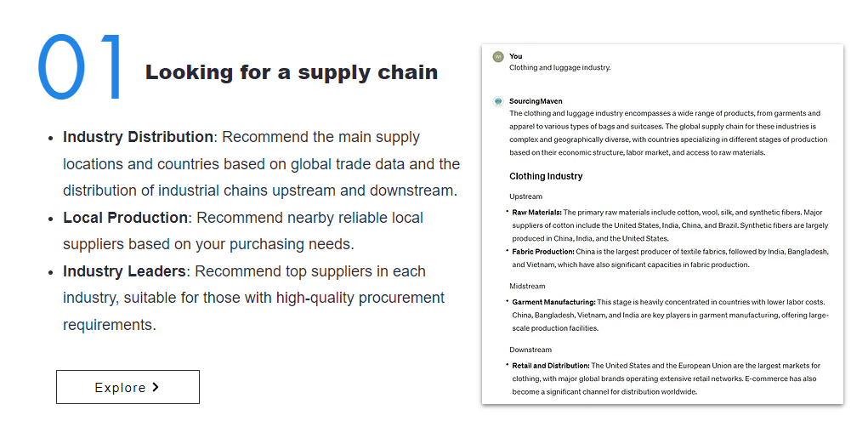The height and width of the screenshot is (444, 868).
Task: Click the 'SourcingMaven' name in the chat
Action: (x=536, y=101)
